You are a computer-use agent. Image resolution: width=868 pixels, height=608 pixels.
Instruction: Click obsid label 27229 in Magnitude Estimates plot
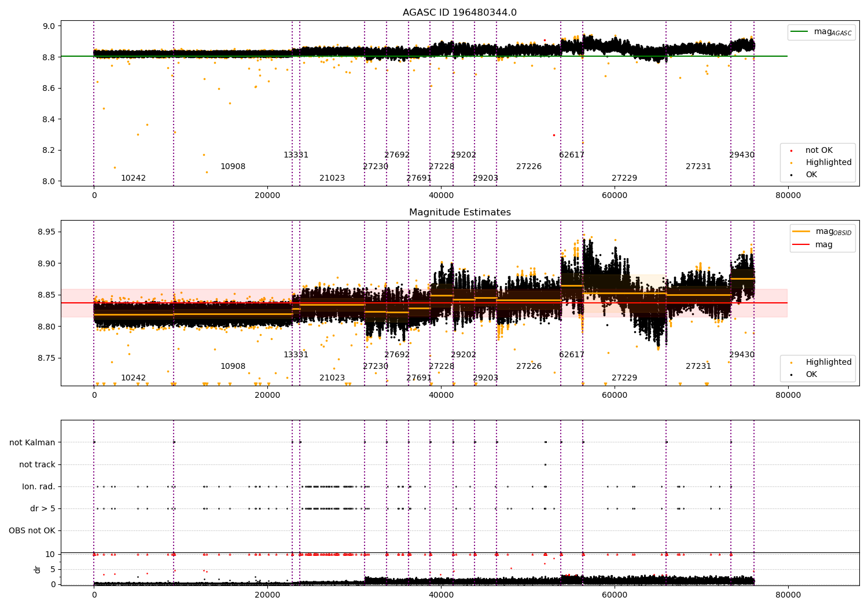624,378
